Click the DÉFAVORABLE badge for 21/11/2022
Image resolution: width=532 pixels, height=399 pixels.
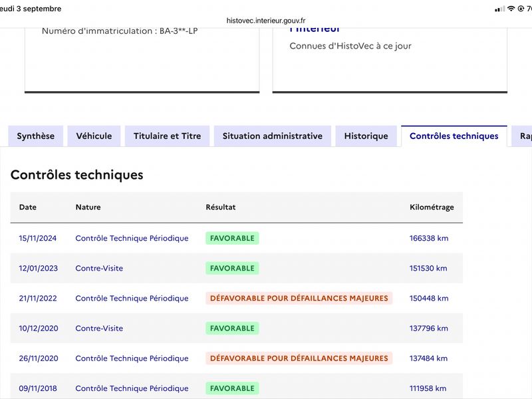tap(299, 298)
